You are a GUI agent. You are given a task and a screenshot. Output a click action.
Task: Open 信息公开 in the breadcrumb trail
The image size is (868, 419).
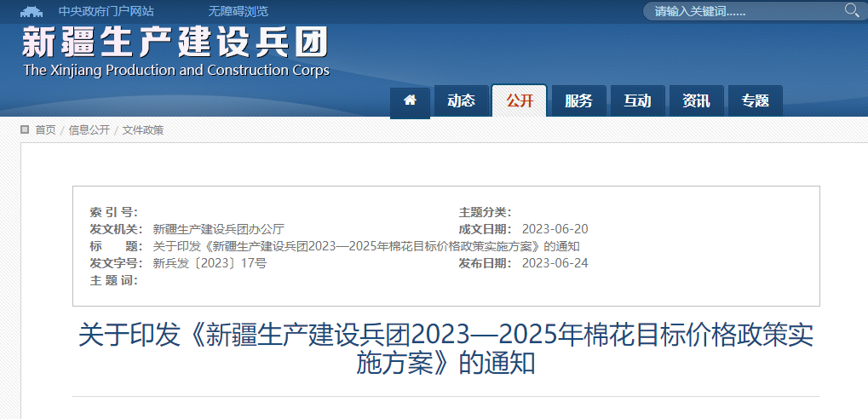point(89,130)
